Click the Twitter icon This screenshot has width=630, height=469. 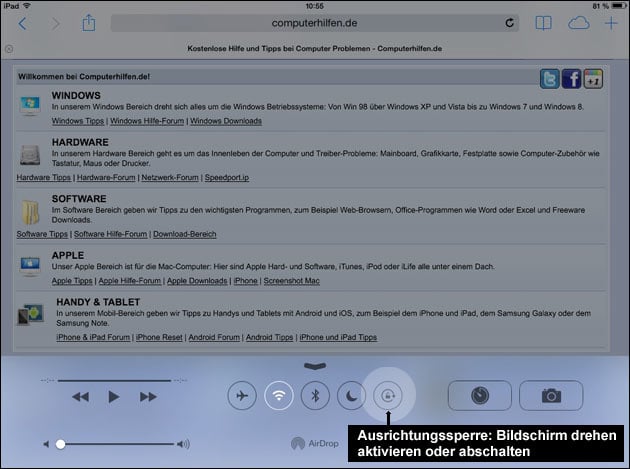pyautogui.click(x=549, y=78)
